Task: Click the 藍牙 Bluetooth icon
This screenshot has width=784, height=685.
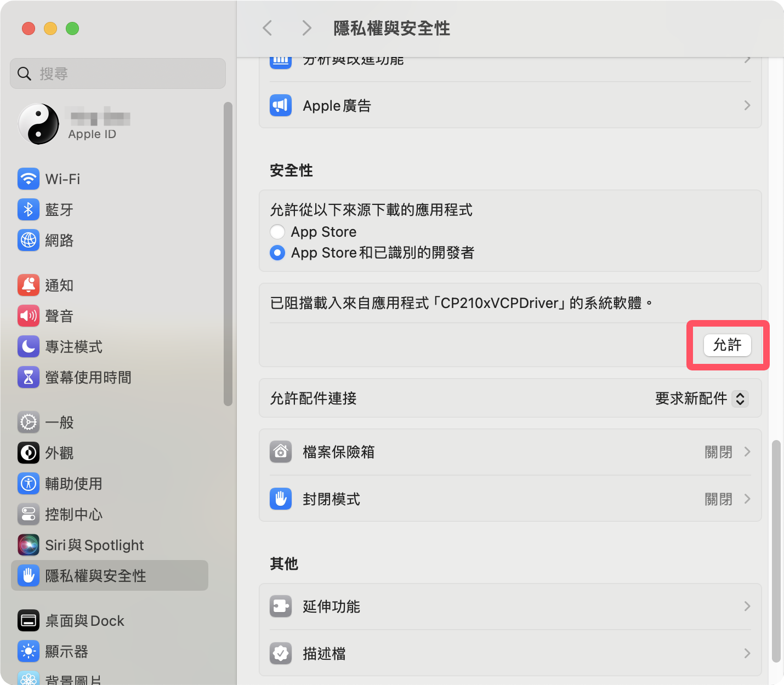Action: click(x=29, y=209)
